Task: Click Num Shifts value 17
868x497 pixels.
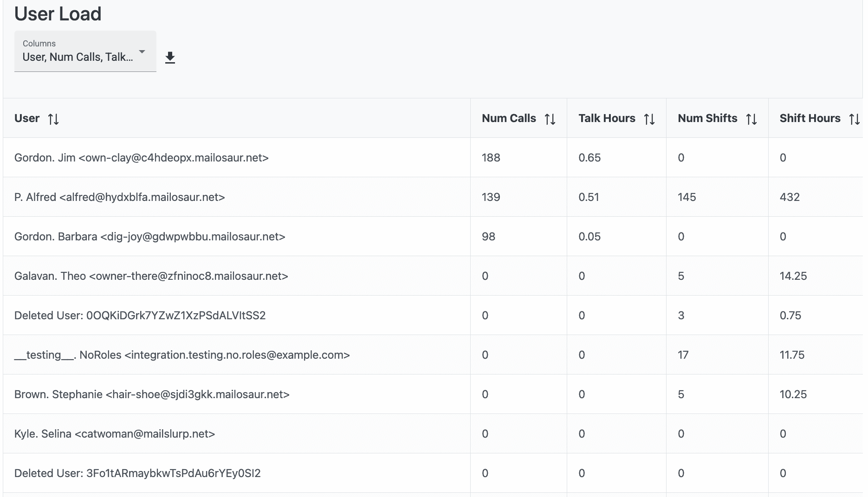Action: 683,355
